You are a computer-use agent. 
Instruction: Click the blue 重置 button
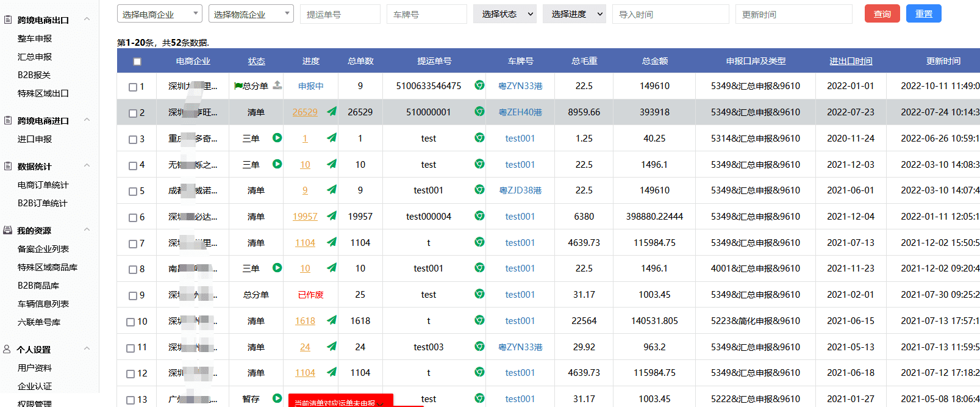click(923, 14)
